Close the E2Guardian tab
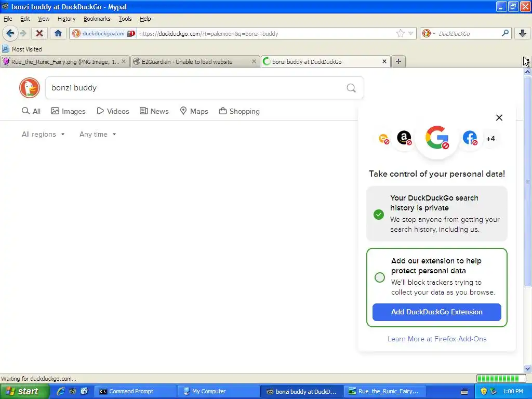Image resolution: width=532 pixels, height=399 pixels. (254, 61)
